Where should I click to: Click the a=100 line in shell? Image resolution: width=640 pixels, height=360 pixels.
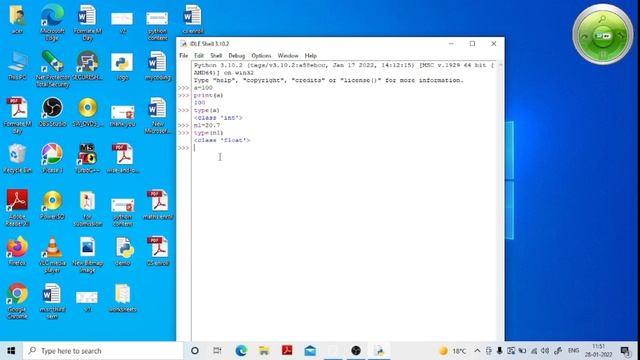click(x=203, y=88)
